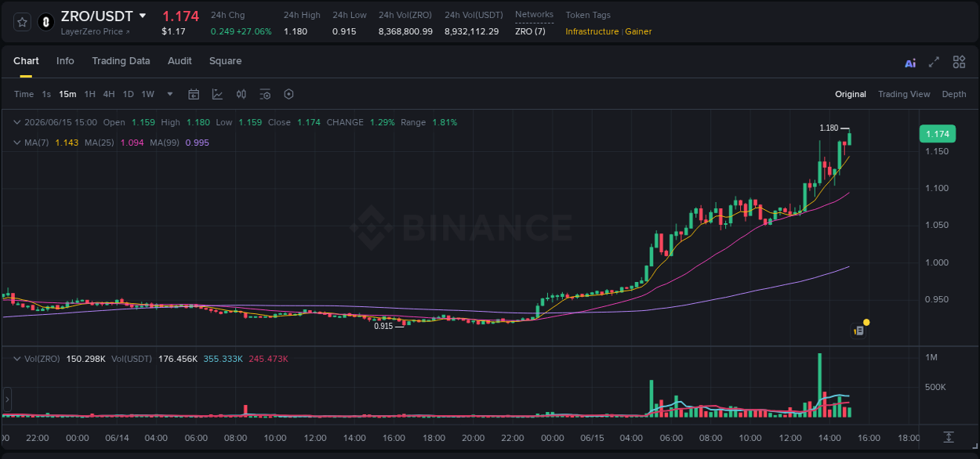Open the hexagon chart settings icon

point(289,94)
